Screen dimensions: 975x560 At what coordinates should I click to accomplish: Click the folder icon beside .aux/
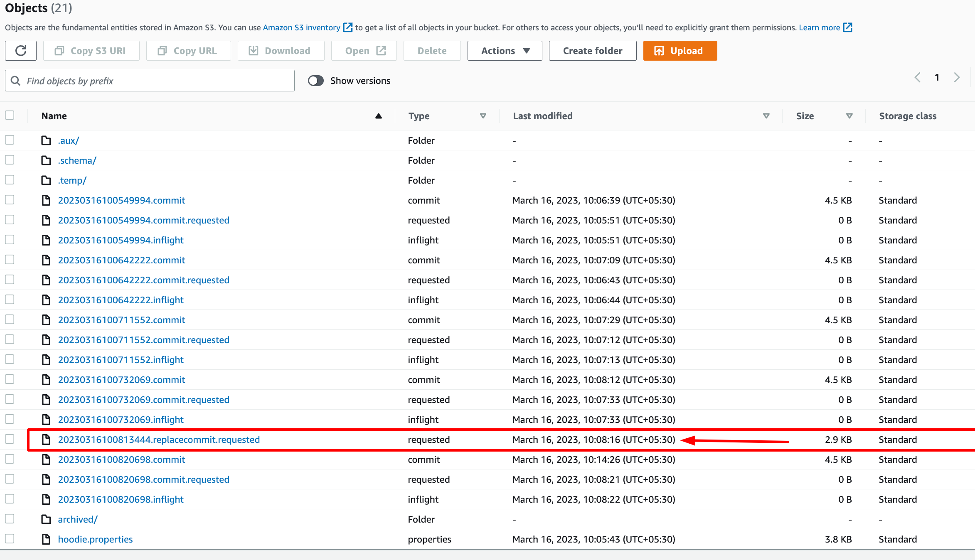pos(46,140)
